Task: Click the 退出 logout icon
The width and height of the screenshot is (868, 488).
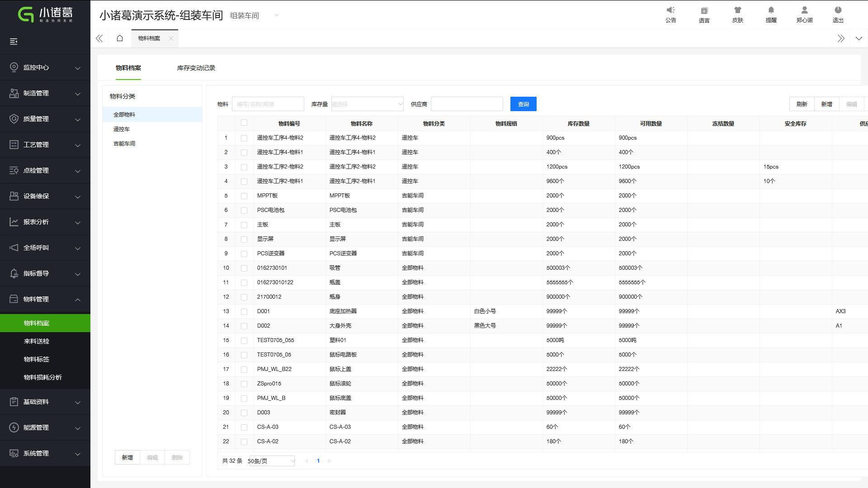Action: [838, 14]
